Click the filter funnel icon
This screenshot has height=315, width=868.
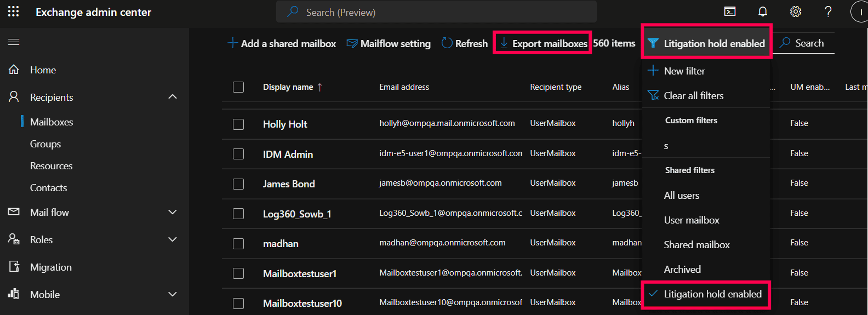click(653, 43)
